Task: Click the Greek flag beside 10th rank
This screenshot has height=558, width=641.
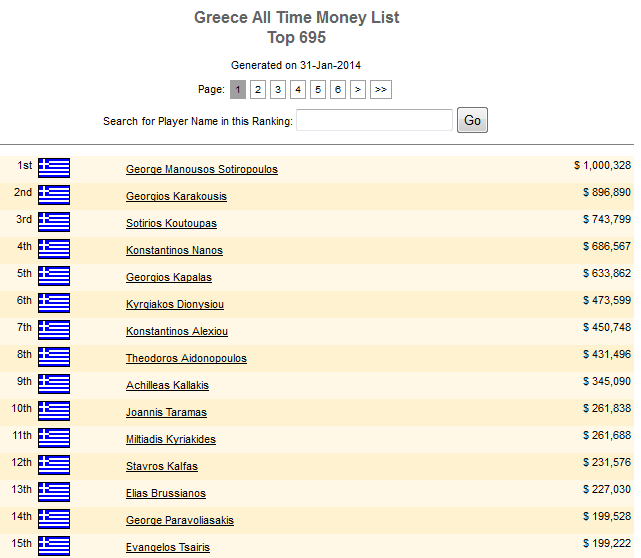Action: [54, 411]
